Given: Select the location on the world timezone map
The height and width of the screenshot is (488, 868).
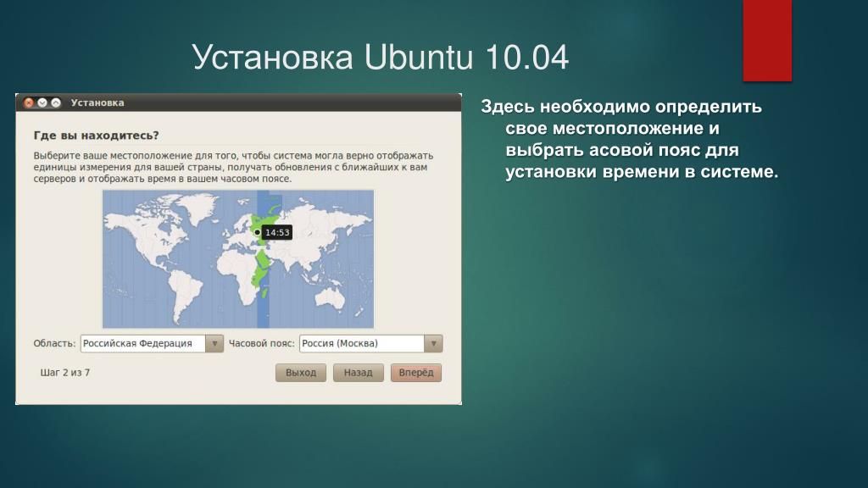Looking at the screenshot, I should coord(238,259).
